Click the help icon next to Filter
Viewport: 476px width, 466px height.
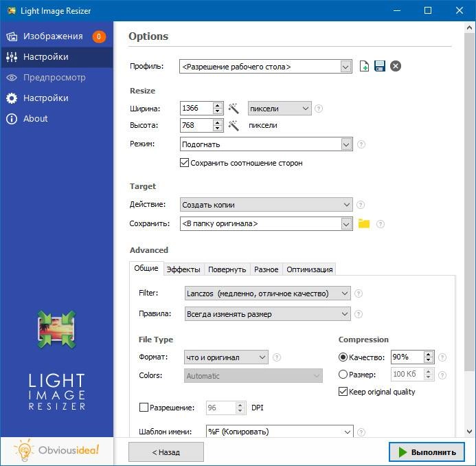[x=359, y=293]
